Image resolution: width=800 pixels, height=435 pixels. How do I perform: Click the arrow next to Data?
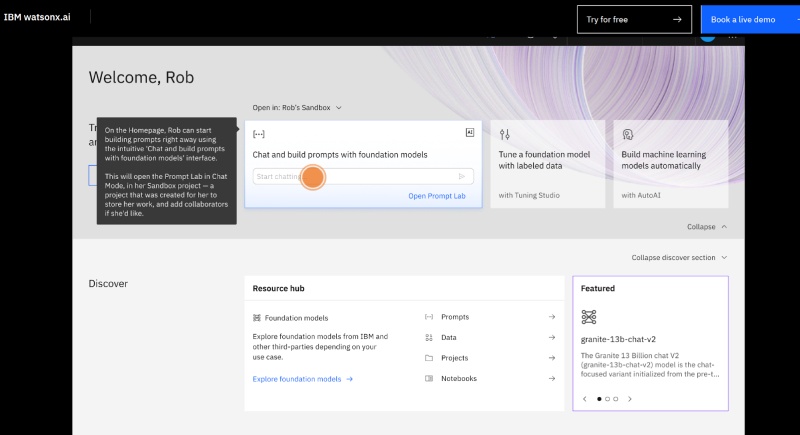[552, 338]
